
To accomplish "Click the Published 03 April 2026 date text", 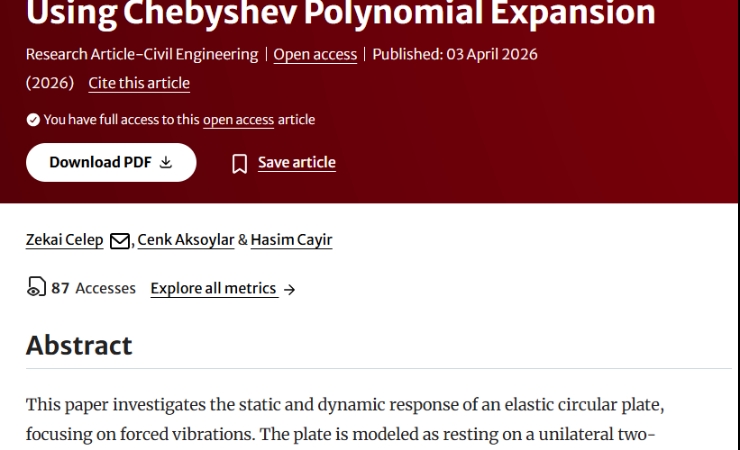I will (x=455, y=54).
